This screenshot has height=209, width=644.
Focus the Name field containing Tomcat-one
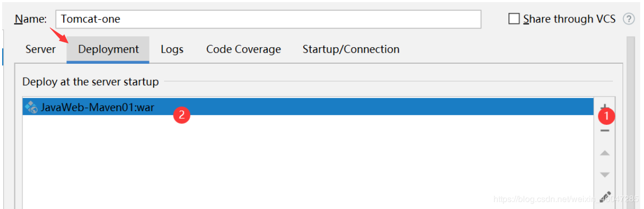268,19
